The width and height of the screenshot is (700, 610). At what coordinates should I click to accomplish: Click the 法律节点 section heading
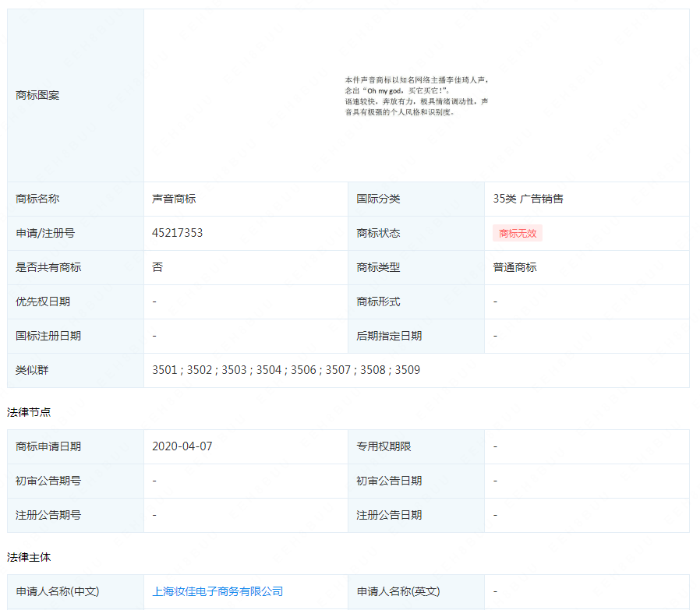(x=30, y=411)
